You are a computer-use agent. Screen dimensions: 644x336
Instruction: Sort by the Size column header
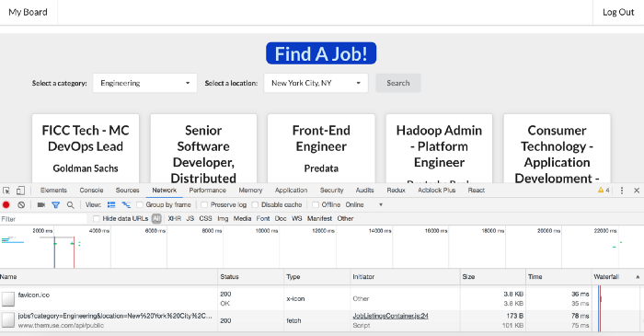click(x=493, y=277)
